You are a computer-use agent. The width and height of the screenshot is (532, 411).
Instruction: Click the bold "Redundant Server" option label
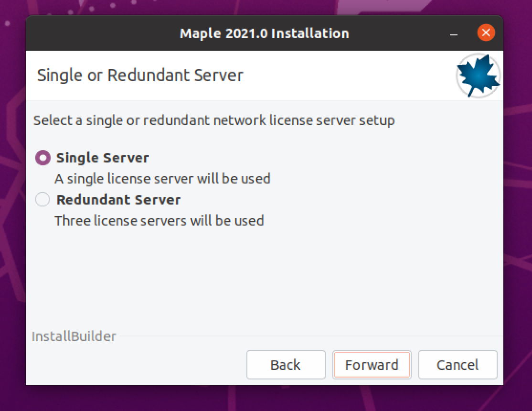point(118,199)
